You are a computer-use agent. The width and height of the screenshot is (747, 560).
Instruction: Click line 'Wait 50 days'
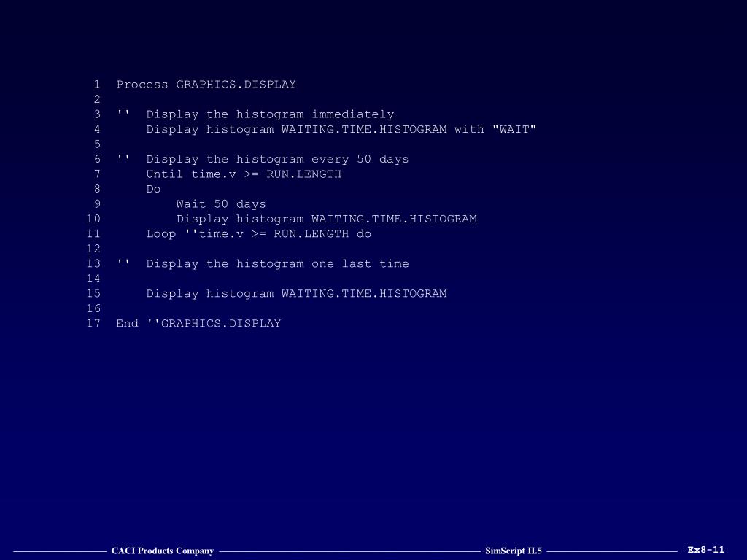[221, 204]
